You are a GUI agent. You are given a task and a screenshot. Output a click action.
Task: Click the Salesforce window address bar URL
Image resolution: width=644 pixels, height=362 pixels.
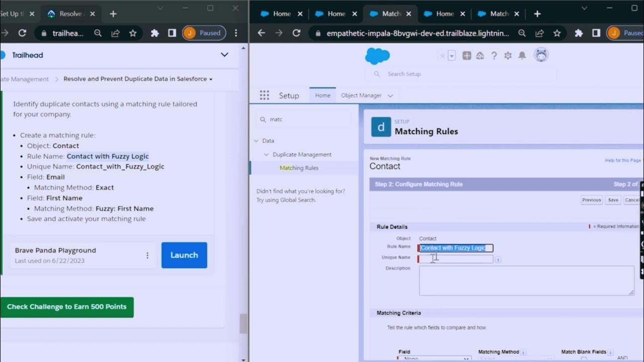[418, 33]
